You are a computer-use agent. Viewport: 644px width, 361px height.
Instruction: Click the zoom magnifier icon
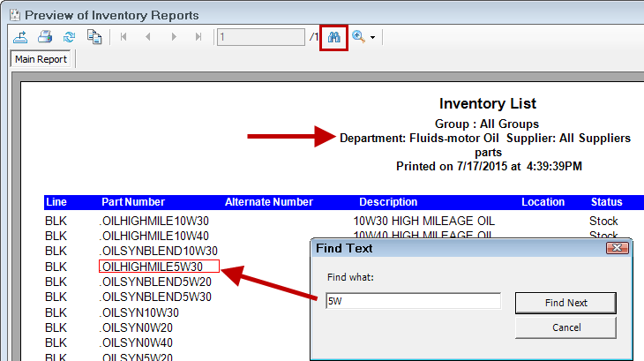click(358, 37)
